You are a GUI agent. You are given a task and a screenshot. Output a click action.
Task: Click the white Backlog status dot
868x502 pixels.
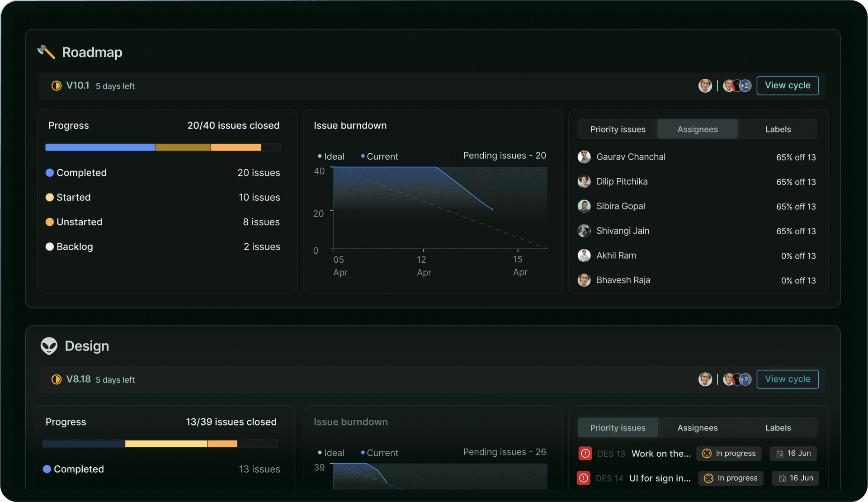point(50,246)
